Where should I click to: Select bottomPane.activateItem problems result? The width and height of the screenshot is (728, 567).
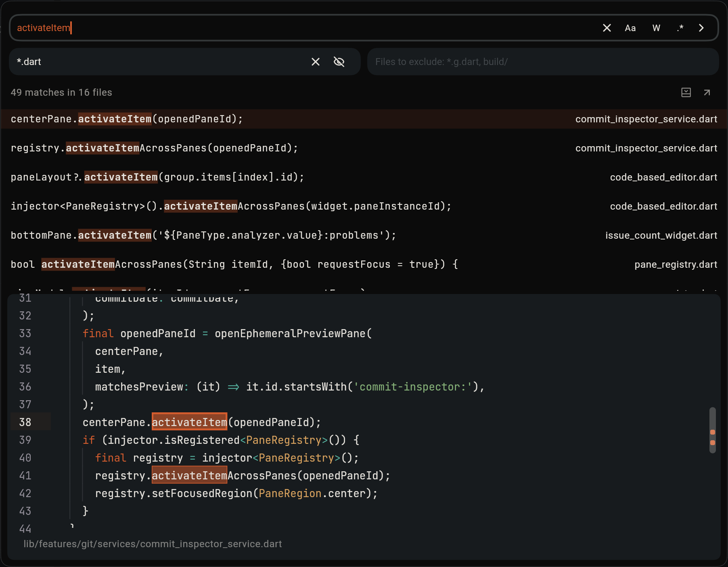(x=364, y=235)
